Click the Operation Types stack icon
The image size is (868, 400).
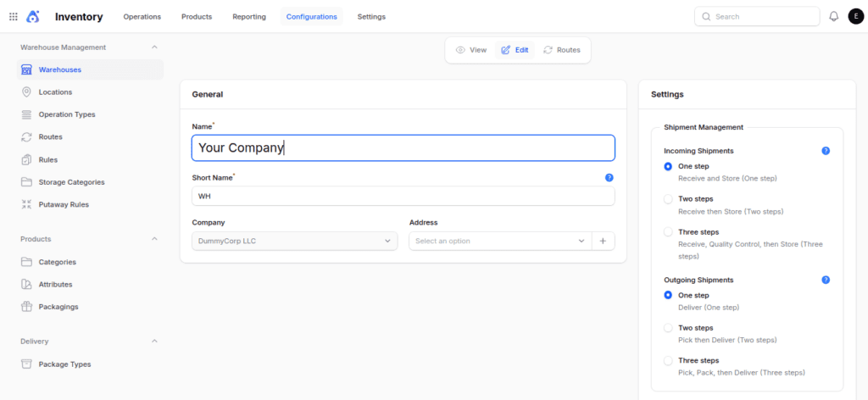(x=26, y=114)
